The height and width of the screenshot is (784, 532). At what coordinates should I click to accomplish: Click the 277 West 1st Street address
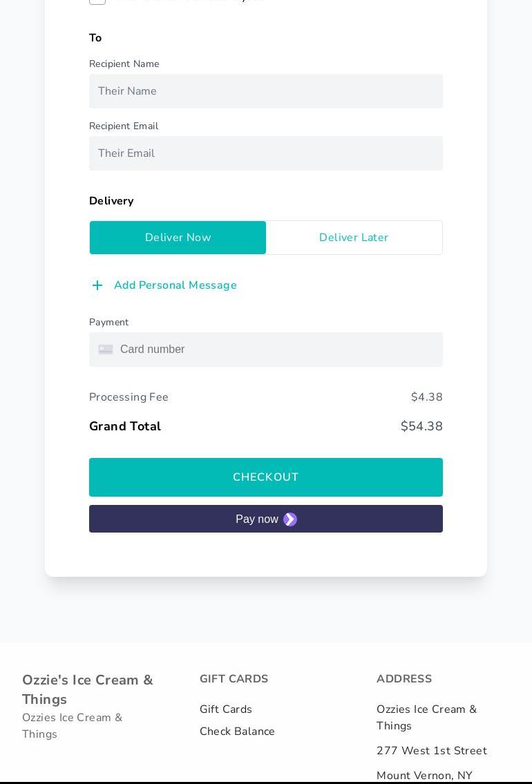(x=432, y=751)
